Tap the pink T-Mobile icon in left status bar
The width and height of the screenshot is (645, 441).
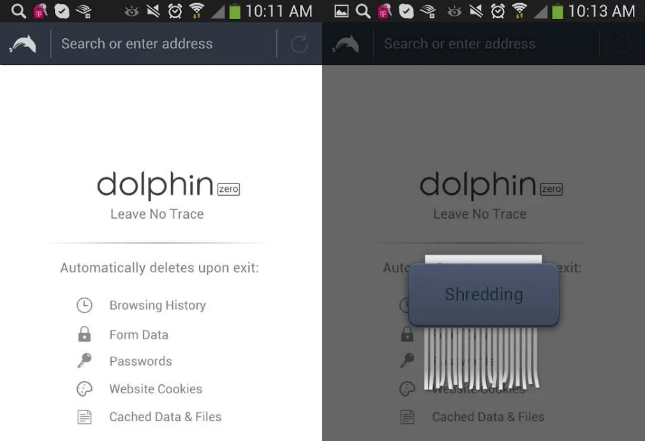[x=40, y=11]
